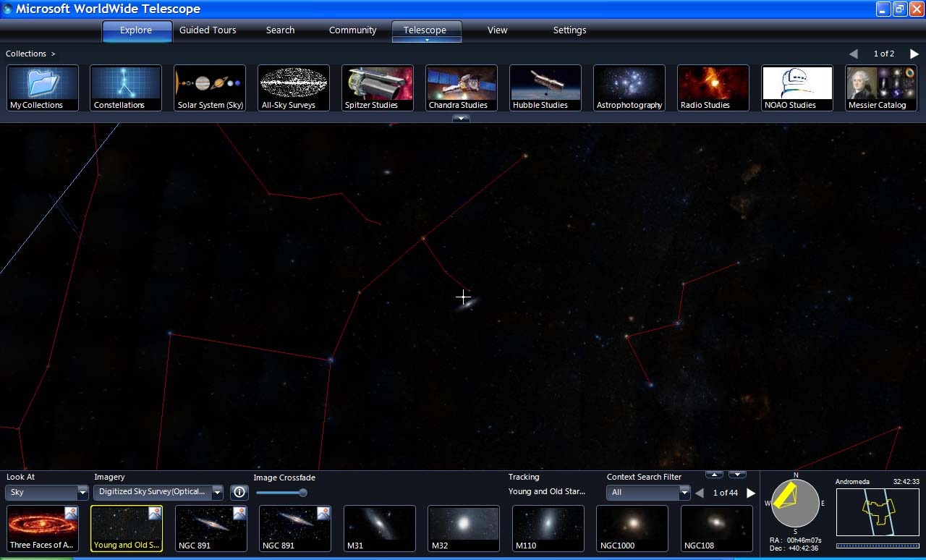
Task: Open the Solar System (Sky) collection
Action: [210, 88]
